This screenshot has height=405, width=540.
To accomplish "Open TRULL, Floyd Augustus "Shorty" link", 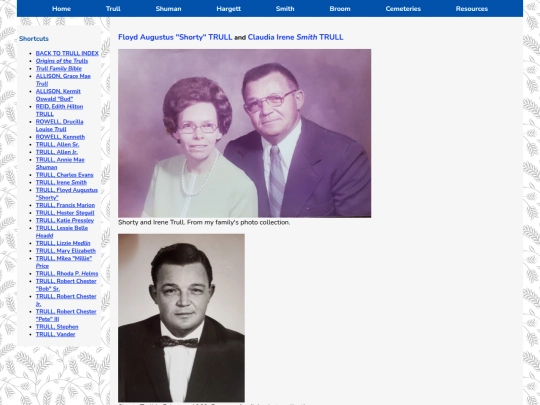I will 67,194.
